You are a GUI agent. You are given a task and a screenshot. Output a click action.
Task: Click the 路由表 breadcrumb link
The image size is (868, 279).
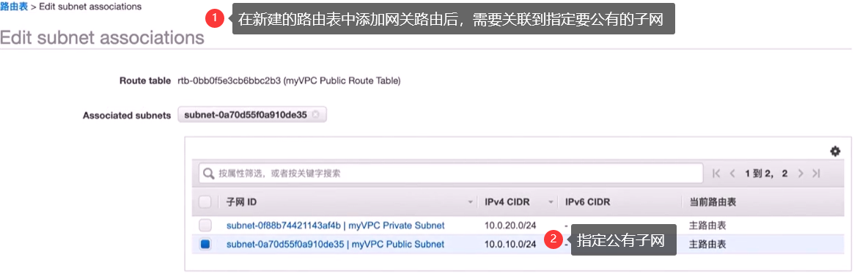tap(14, 7)
